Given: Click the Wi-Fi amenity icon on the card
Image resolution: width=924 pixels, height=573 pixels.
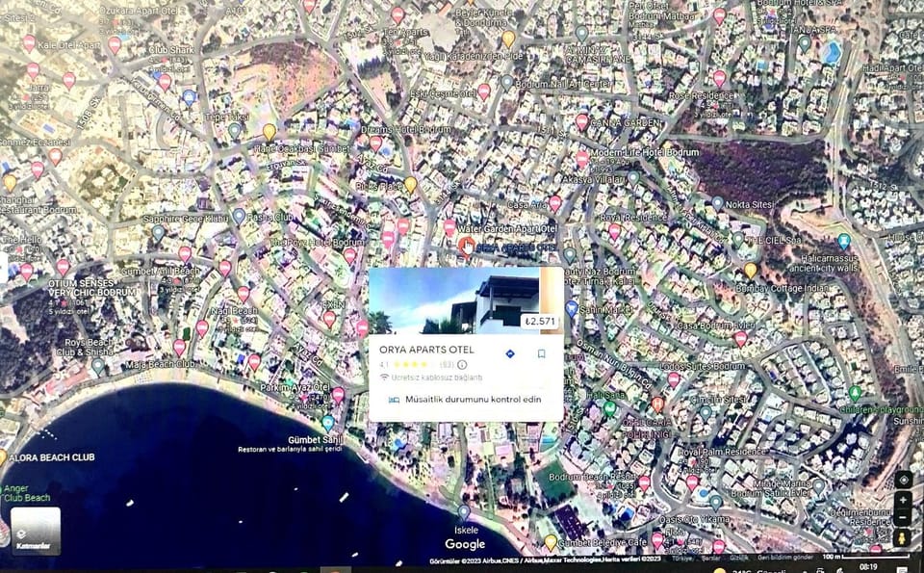Looking at the screenshot, I should point(385,376).
